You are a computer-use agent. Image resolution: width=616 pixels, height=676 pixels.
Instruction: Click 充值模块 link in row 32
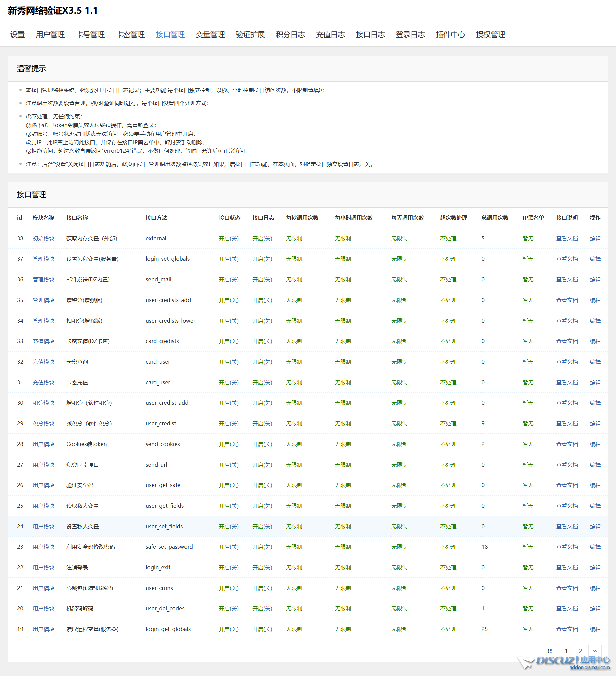(x=43, y=362)
